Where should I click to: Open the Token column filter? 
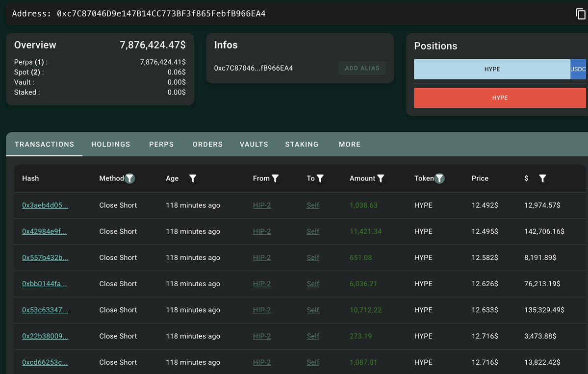439,178
